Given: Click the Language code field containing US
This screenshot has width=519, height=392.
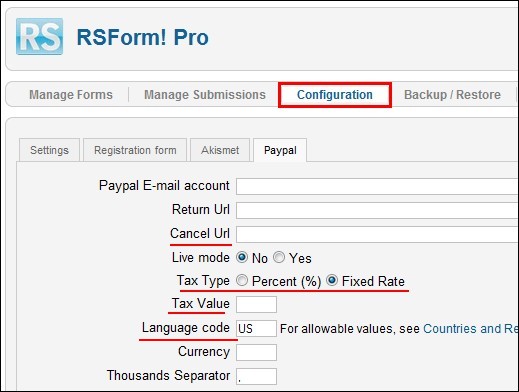Looking at the screenshot, I should click(x=256, y=328).
